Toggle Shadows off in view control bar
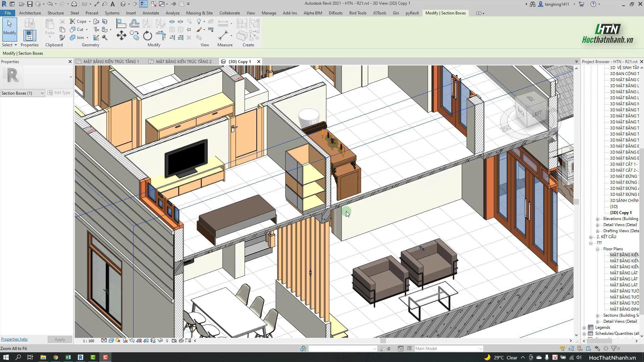The height and width of the screenshot is (362, 644). [125, 341]
